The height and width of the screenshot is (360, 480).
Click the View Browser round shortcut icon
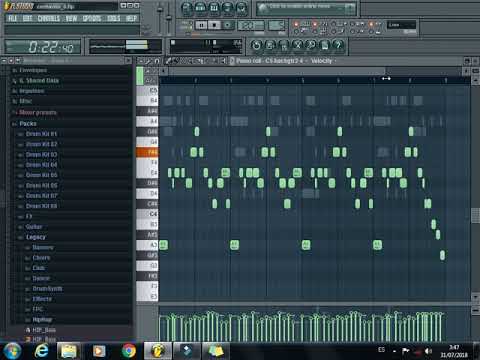coord(228,8)
